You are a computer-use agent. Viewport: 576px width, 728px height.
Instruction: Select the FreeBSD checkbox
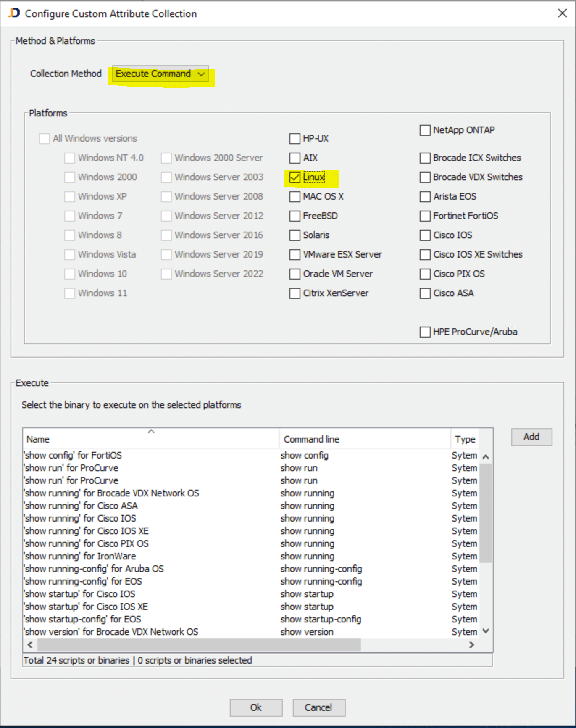[x=295, y=216]
